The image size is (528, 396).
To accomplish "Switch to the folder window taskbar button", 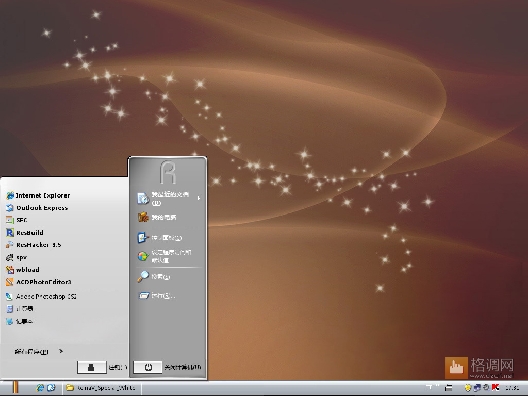I will [102, 388].
